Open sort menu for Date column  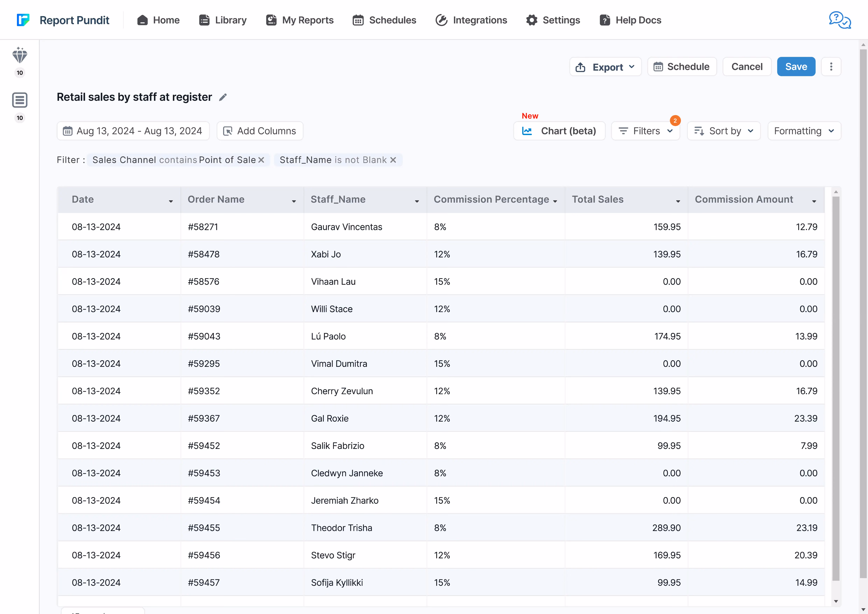tap(171, 201)
